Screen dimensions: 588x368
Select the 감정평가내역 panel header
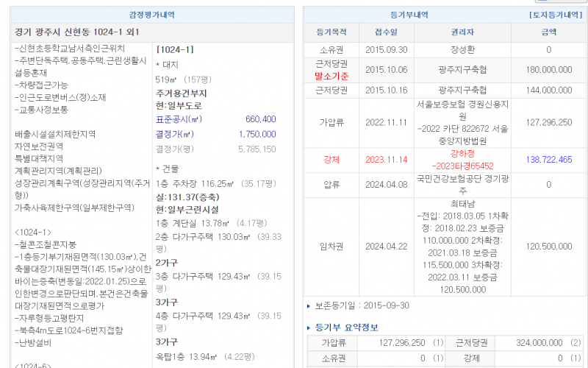pyautogui.click(x=151, y=15)
